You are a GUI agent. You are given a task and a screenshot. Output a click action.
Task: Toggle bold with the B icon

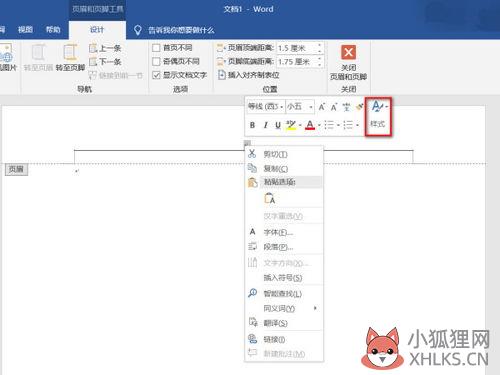(x=252, y=125)
